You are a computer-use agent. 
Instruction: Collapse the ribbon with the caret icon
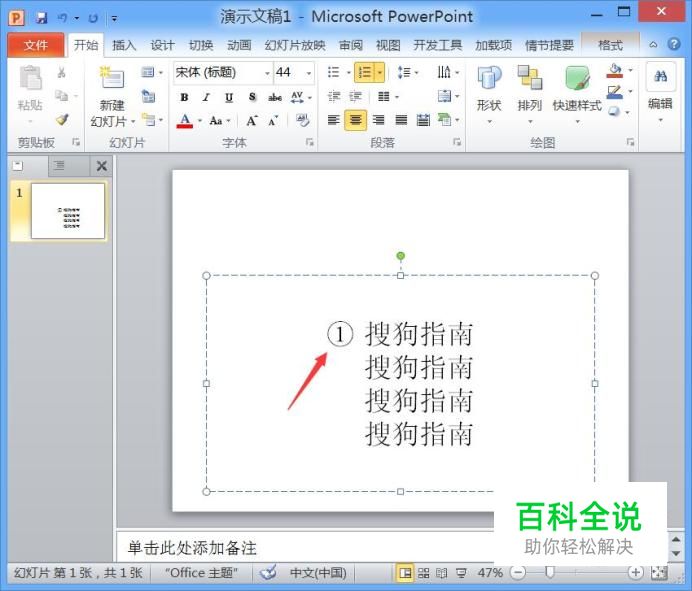point(653,45)
